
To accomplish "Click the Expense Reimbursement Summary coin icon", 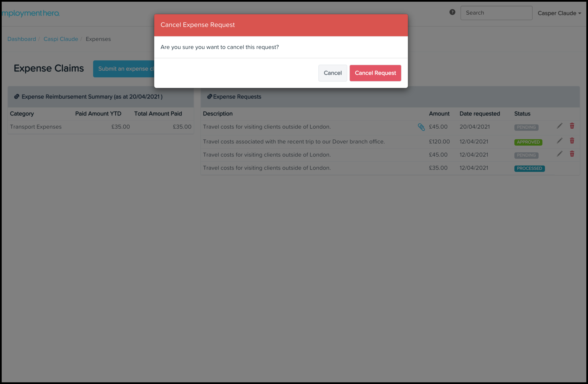I will 17,96.
